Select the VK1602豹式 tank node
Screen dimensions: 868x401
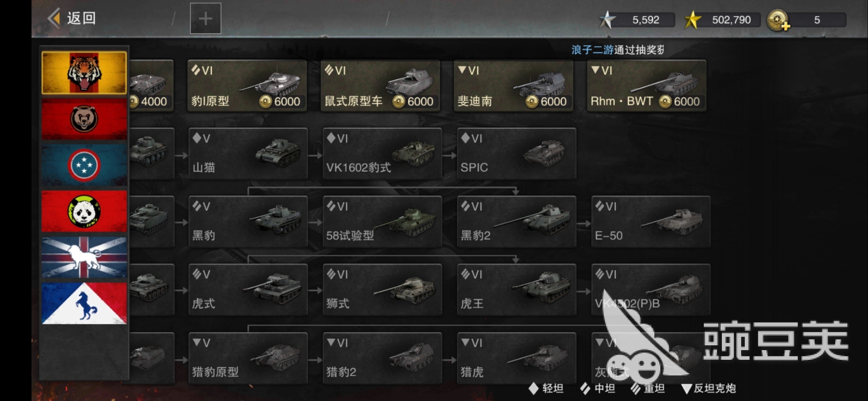[x=382, y=154]
